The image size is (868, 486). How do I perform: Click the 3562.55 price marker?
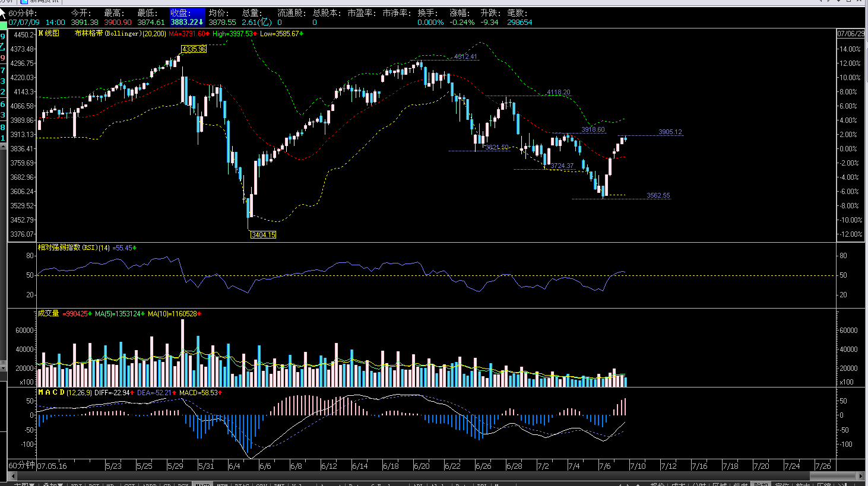(x=658, y=196)
